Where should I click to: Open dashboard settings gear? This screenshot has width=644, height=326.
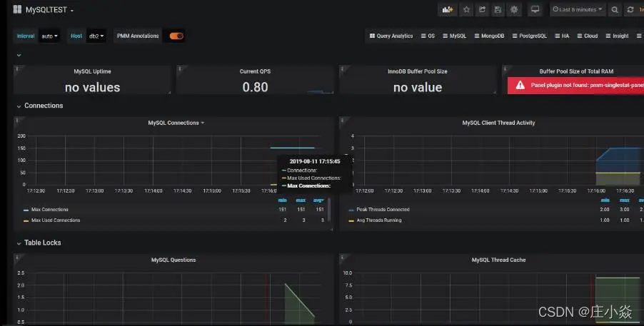(x=514, y=9)
